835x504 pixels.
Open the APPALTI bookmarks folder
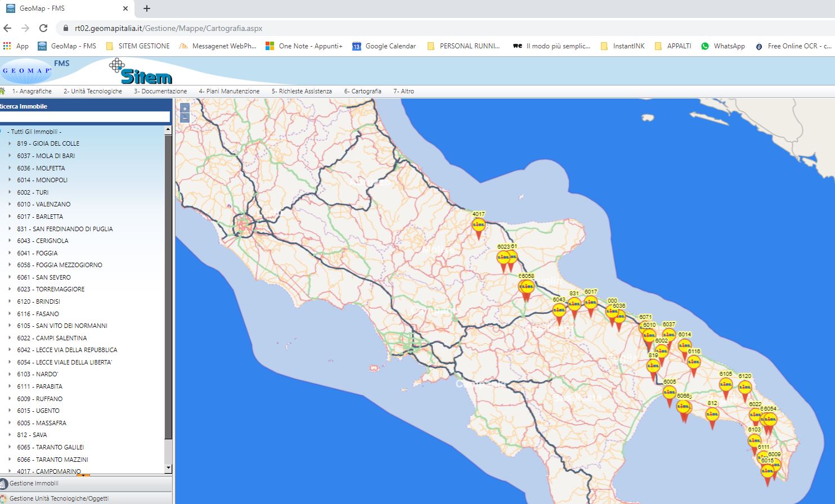[x=673, y=46]
